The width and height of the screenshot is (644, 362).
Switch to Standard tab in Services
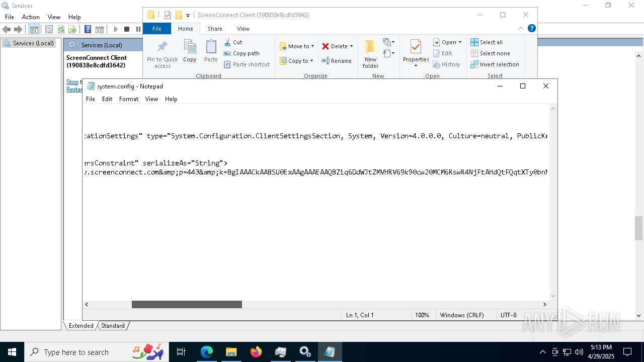pyautogui.click(x=113, y=326)
